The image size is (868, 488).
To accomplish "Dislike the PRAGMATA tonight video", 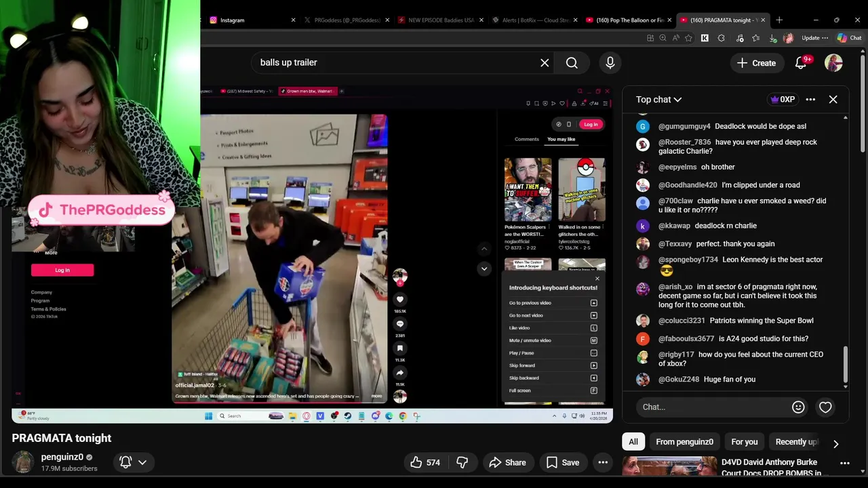I will (462, 462).
